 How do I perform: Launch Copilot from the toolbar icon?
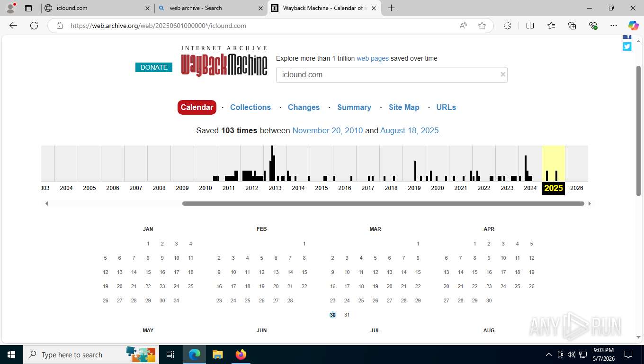tap(633, 26)
